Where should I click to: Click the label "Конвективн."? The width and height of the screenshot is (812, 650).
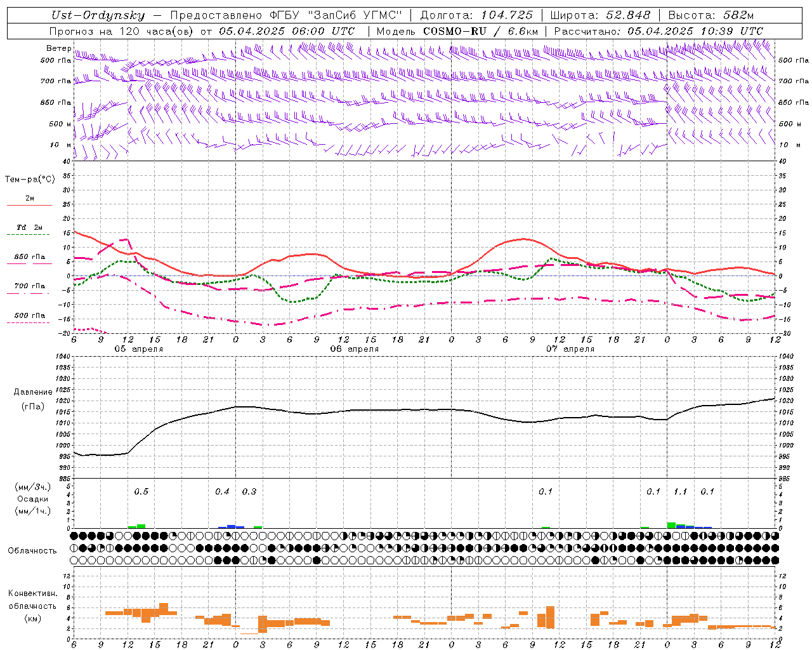coord(33,594)
